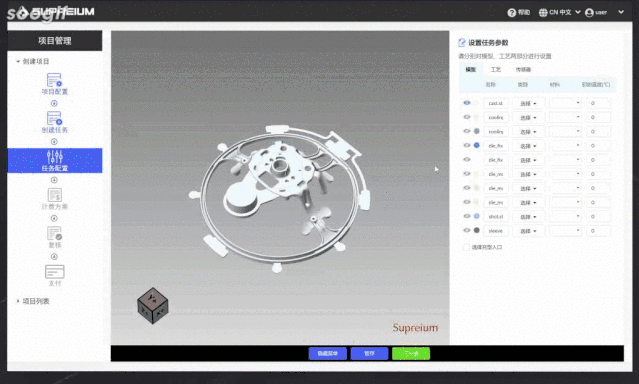Viewport: 639px width, 384px height.
Task: Open 类别 选择 dropdown for cast.st
Action: click(528, 103)
